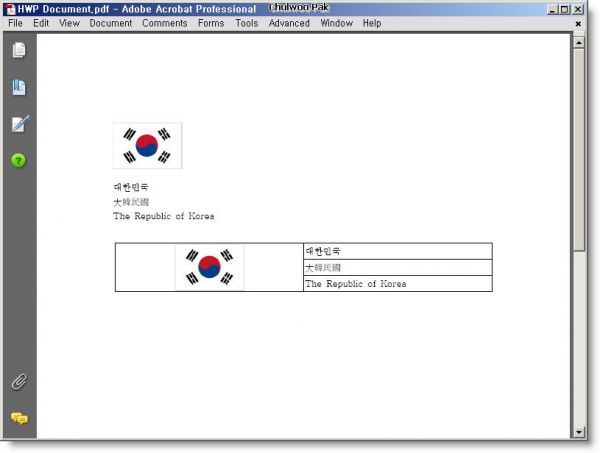Screen dimensions: 600x453
Task: Click 'The Republic of Korea' table cell
Action: (x=398, y=284)
